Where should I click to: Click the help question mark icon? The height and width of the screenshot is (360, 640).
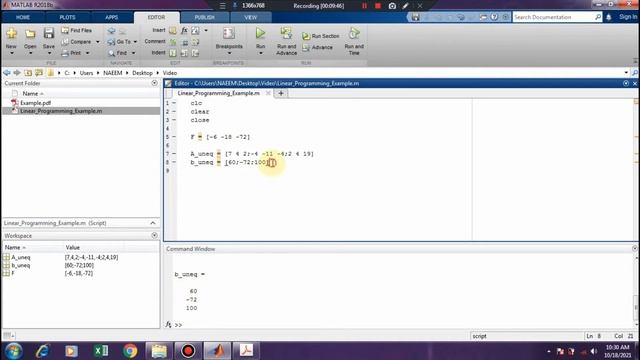pos(494,17)
